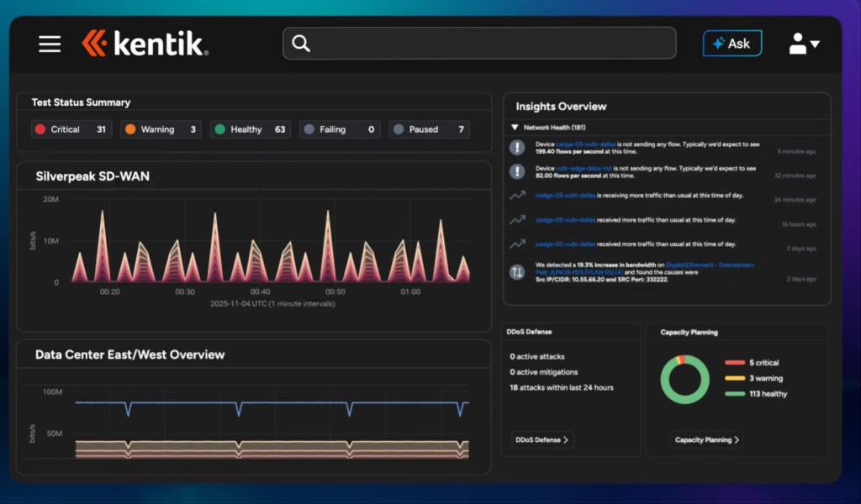Viewport: 861px width, 504px height.
Task: Click the Silverpeak SD-WAN panel title
Action: (x=92, y=176)
